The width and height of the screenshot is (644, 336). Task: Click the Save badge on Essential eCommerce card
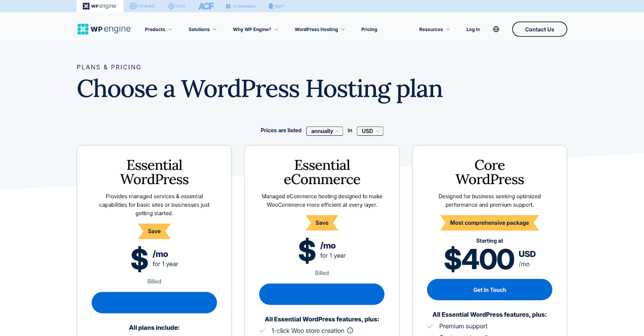[322, 223]
